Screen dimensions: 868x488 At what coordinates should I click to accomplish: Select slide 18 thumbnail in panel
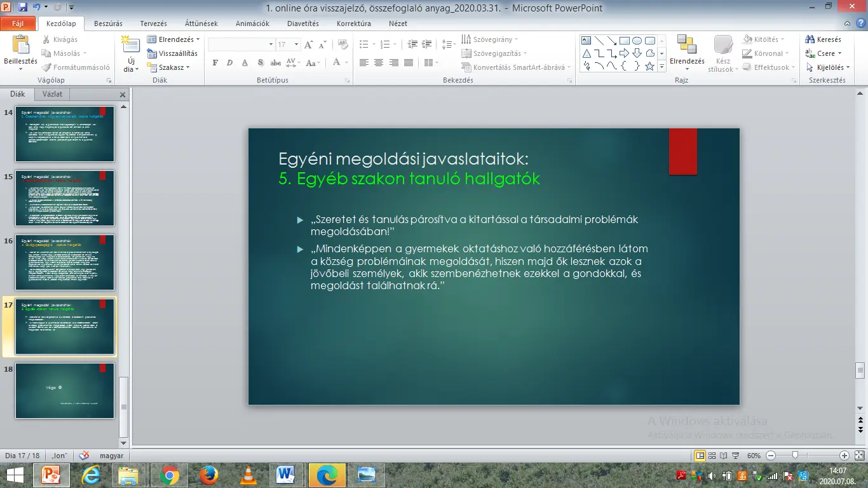tap(65, 391)
